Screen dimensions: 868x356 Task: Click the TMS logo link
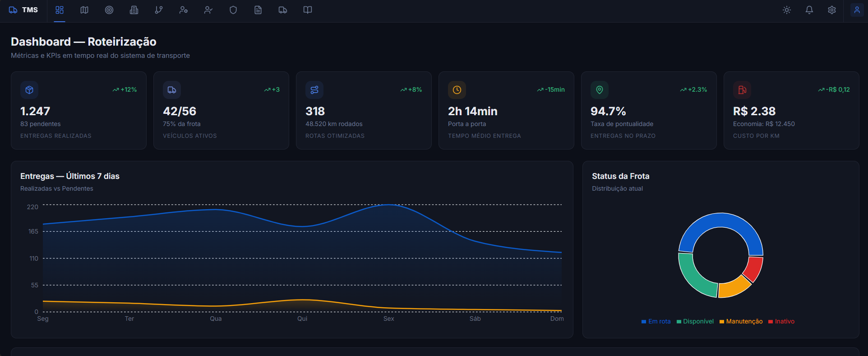point(23,10)
